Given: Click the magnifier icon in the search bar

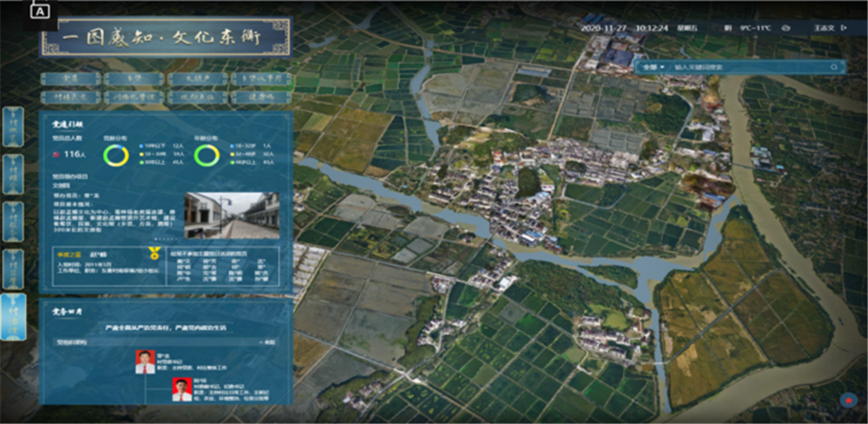Looking at the screenshot, I should tap(833, 67).
